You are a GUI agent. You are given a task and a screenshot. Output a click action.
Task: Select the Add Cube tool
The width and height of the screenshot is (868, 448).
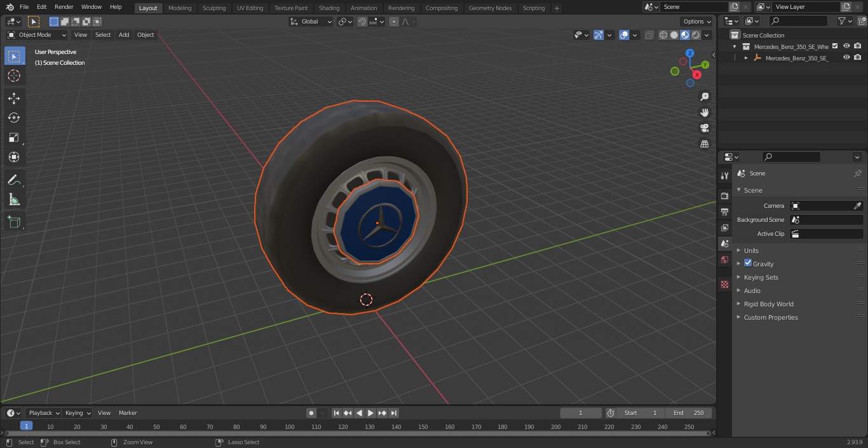(x=14, y=222)
